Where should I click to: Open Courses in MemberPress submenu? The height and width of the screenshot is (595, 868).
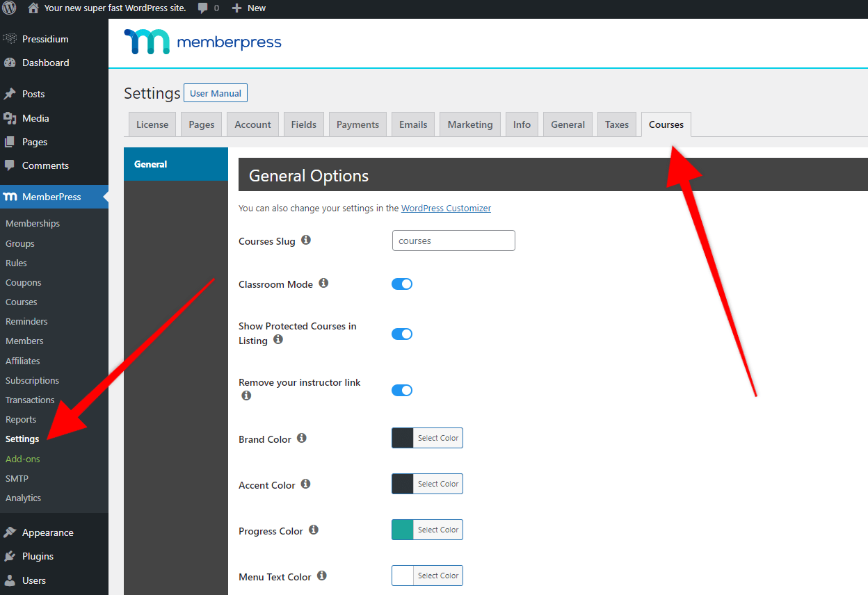point(22,302)
